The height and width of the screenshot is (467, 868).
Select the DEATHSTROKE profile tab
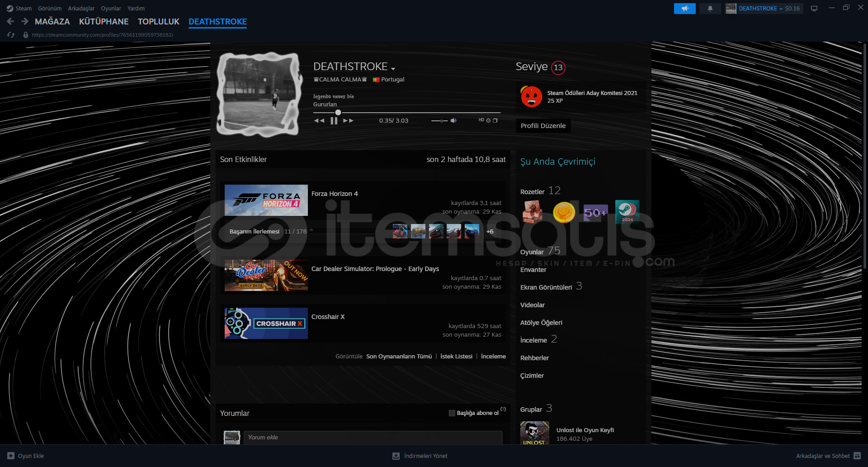pyautogui.click(x=217, y=21)
